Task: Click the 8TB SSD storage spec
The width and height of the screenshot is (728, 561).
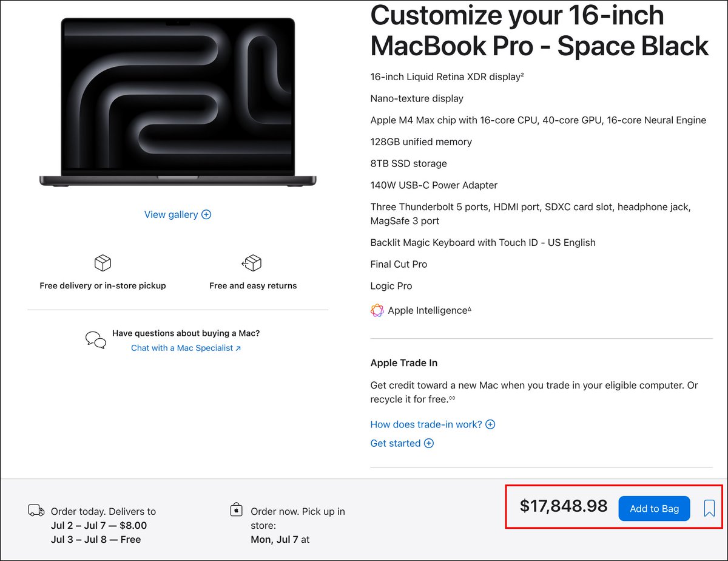Action: (x=409, y=163)
